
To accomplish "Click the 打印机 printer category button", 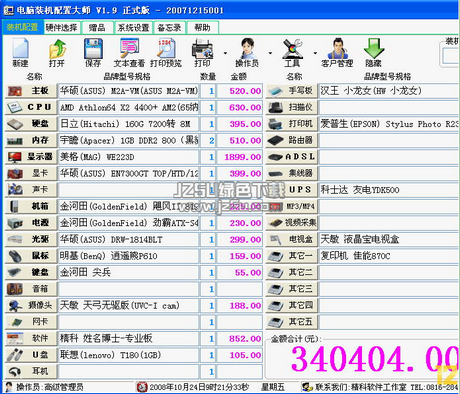I will [292, 124].
